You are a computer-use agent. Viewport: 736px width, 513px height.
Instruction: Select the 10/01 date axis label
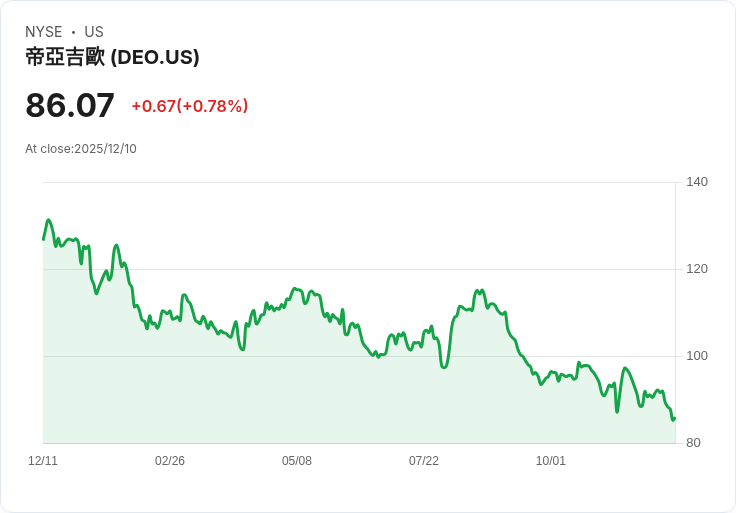[x=551, y=461]
